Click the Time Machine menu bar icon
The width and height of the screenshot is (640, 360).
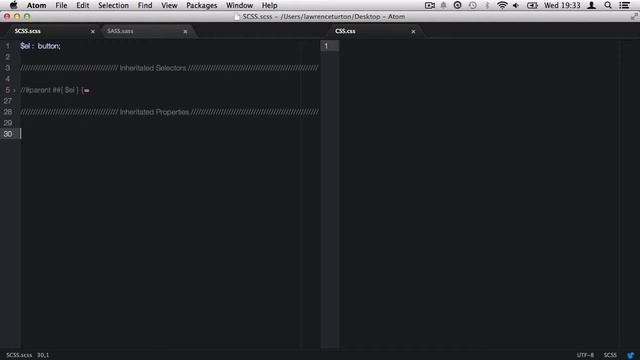[472, 5]
